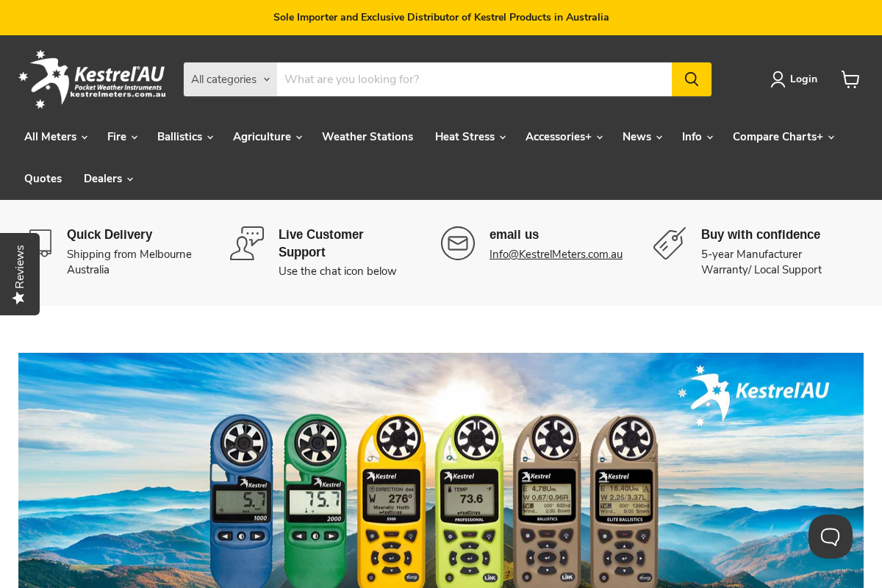The image size is (882, 588).
Task: Select Weather Stations in navigation
Action: [x=367, y=137]
